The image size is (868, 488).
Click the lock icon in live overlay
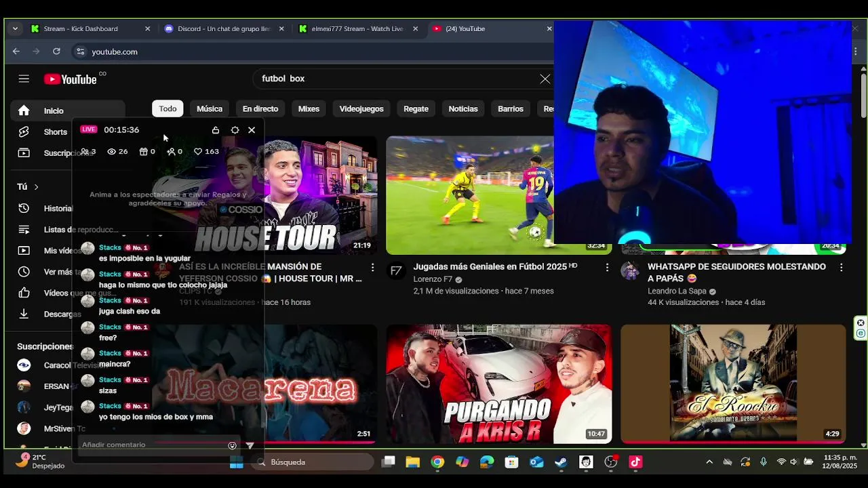point(216,129)
